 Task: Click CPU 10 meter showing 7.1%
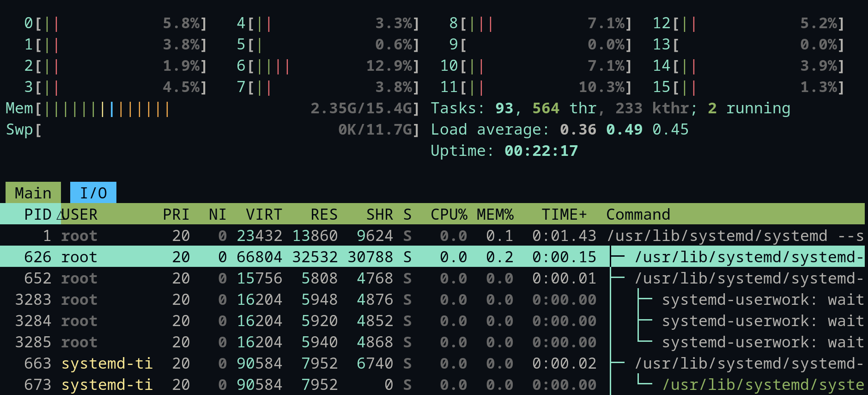point(536,66)
